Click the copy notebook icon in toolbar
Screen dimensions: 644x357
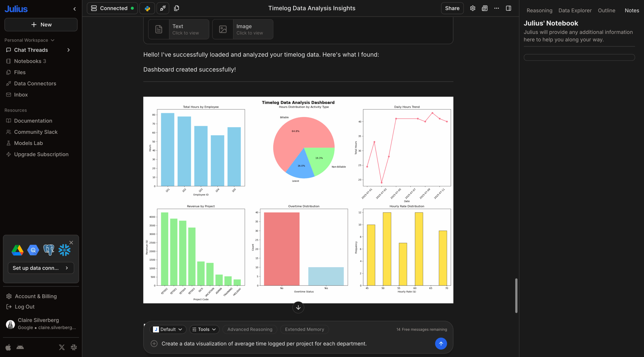tap(177, 8)
